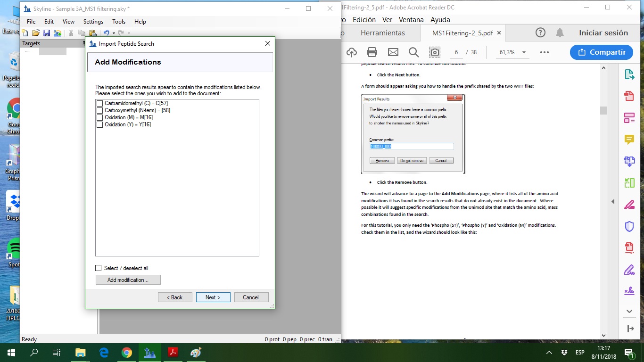Click the notification bell icon in Acrobat

[560, 33]
